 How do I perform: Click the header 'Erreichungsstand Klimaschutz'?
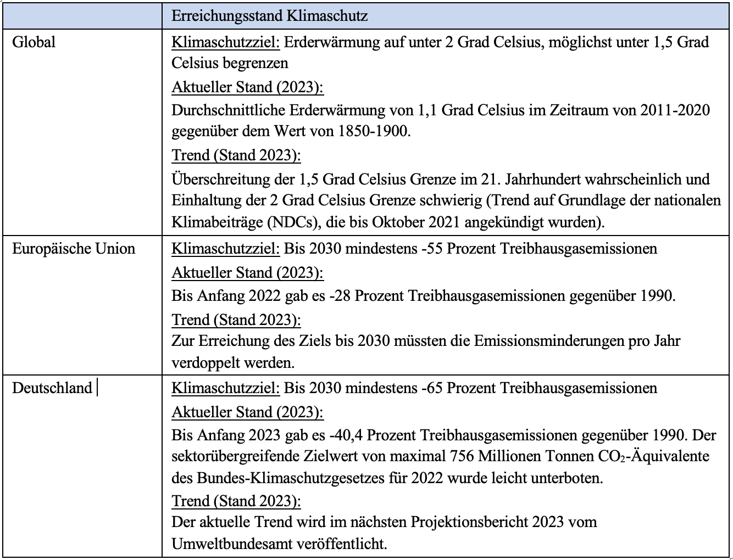(269, 16)
